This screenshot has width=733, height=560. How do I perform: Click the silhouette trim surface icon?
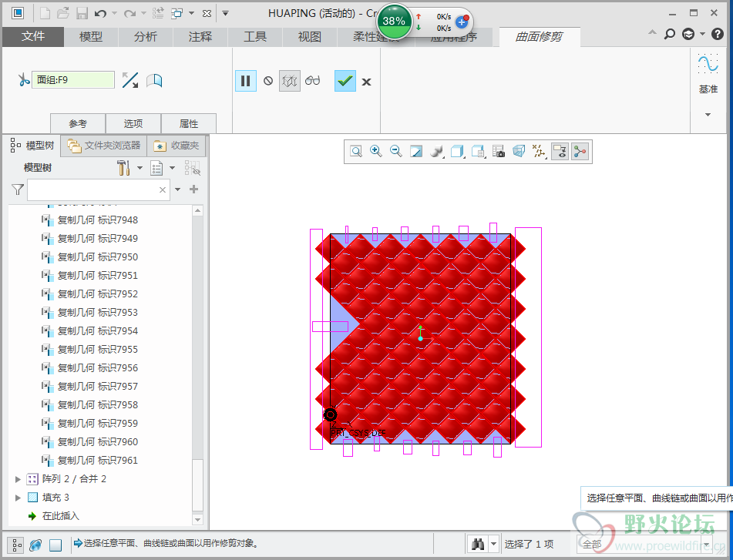tap(154, 81)
